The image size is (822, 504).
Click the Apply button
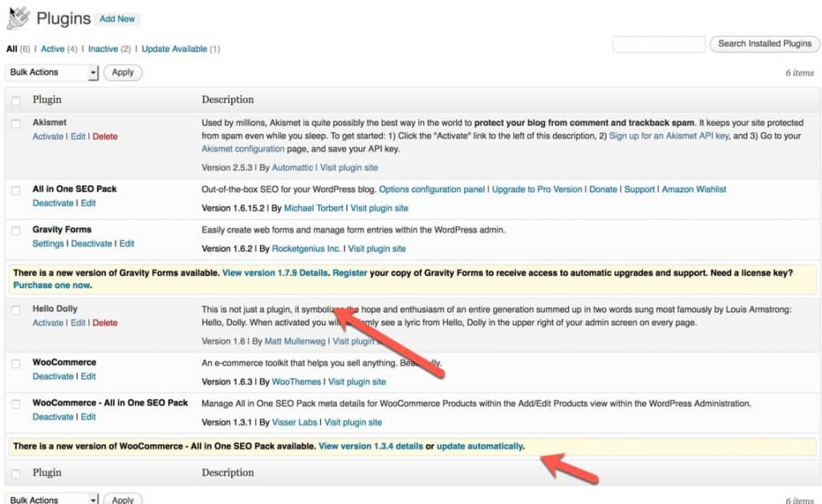122,72
